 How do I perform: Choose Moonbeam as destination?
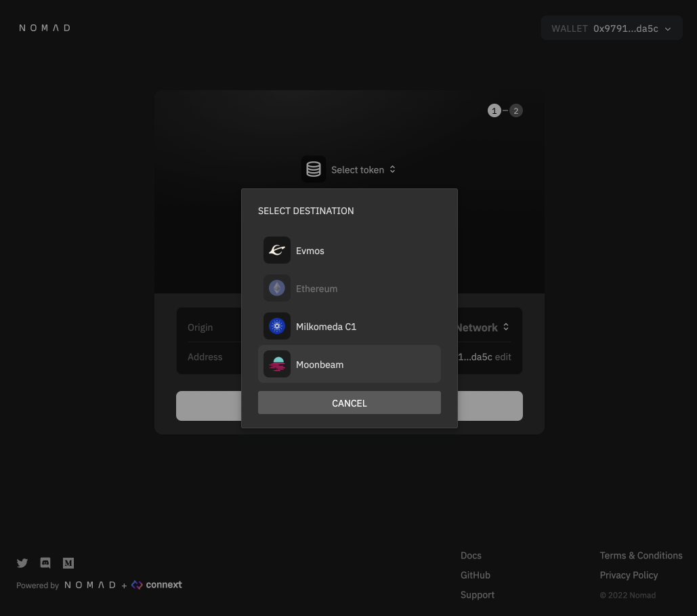point(350,364)
